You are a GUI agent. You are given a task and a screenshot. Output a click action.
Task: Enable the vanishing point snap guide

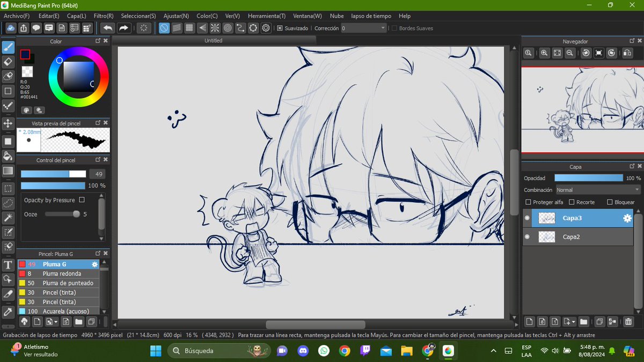pyautogui.click(x=202, y=28)
